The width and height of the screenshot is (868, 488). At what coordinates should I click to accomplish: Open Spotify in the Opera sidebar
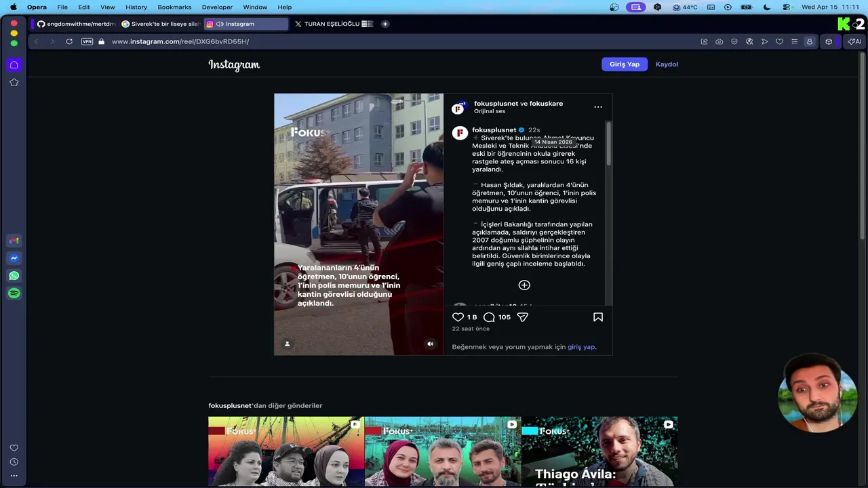(14, 293)
